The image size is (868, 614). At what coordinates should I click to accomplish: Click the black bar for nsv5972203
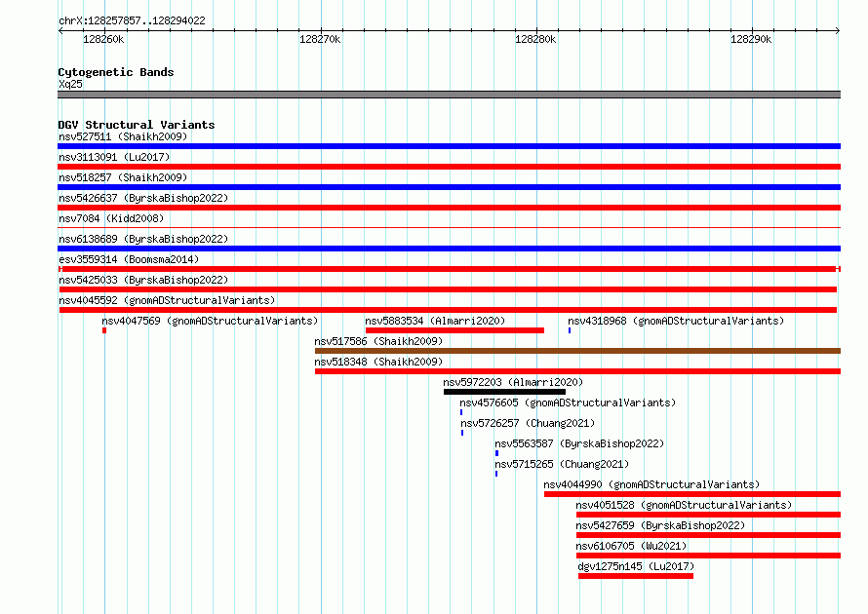coord(504,392)
